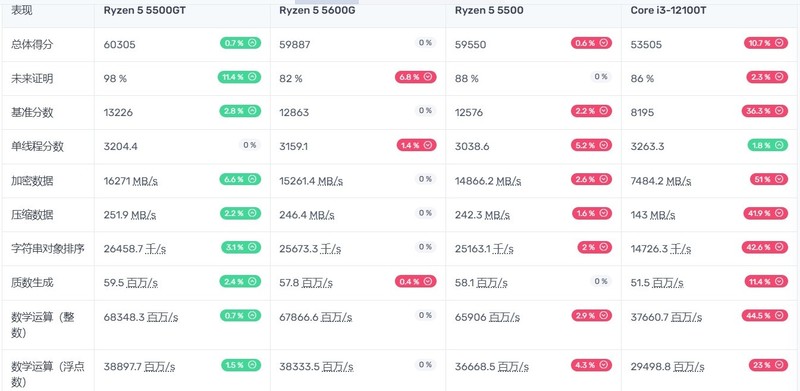Click the 千/s unit next to 25673.3
Image resolution: width=800 pixels, height=391 pixels.
pyautogui.click(x=331, y=249)
